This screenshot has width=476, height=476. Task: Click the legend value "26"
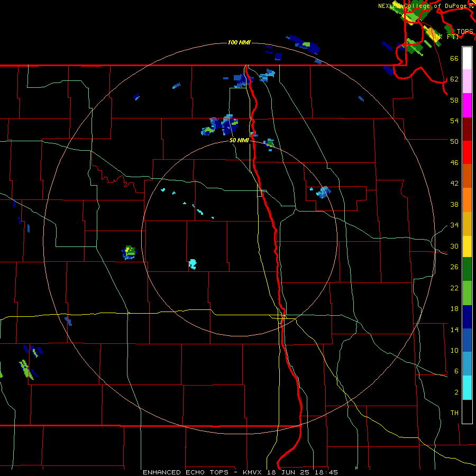click(454, 267)
